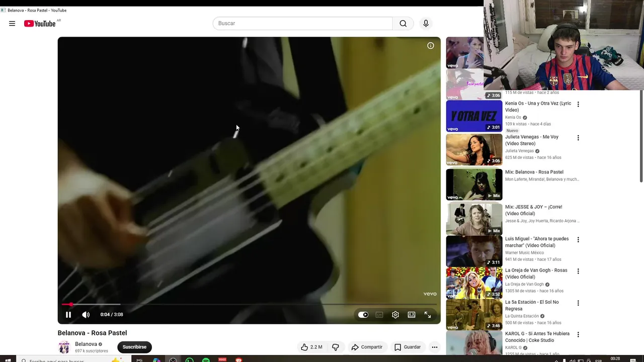
Task: Open Spotify from the taskbar
Action: pos(206,360)
